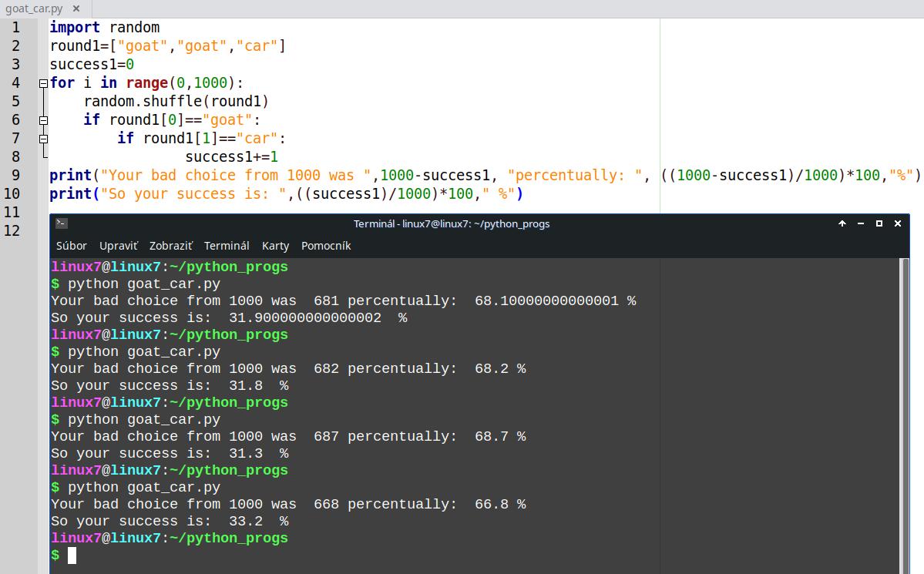The width and height of the screenshot is (924, 574).
Task: Maximize the terminal window
Action: (x=879, y=223)
